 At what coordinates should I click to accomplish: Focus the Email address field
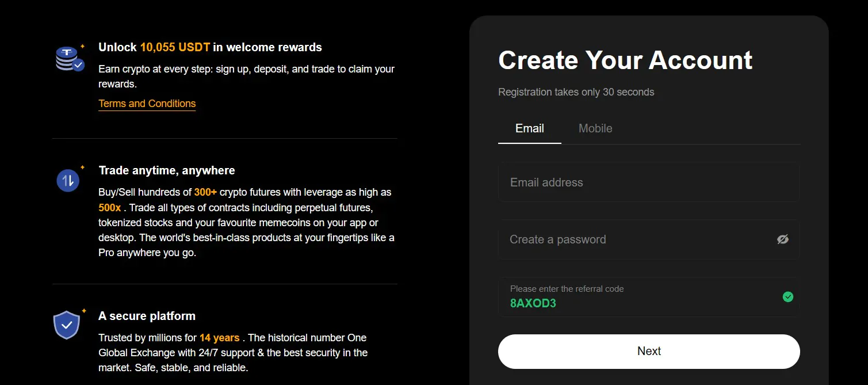649,182
